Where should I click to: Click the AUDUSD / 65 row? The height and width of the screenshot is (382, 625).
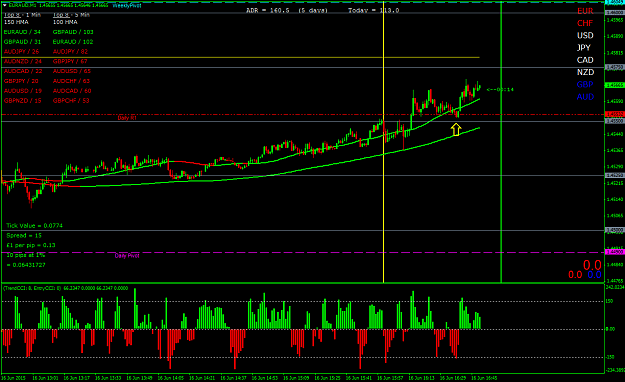point(72,71)
